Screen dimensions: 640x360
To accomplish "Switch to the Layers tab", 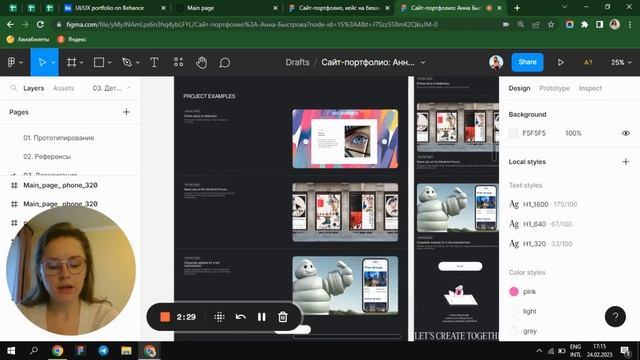I will coord(33,88).
